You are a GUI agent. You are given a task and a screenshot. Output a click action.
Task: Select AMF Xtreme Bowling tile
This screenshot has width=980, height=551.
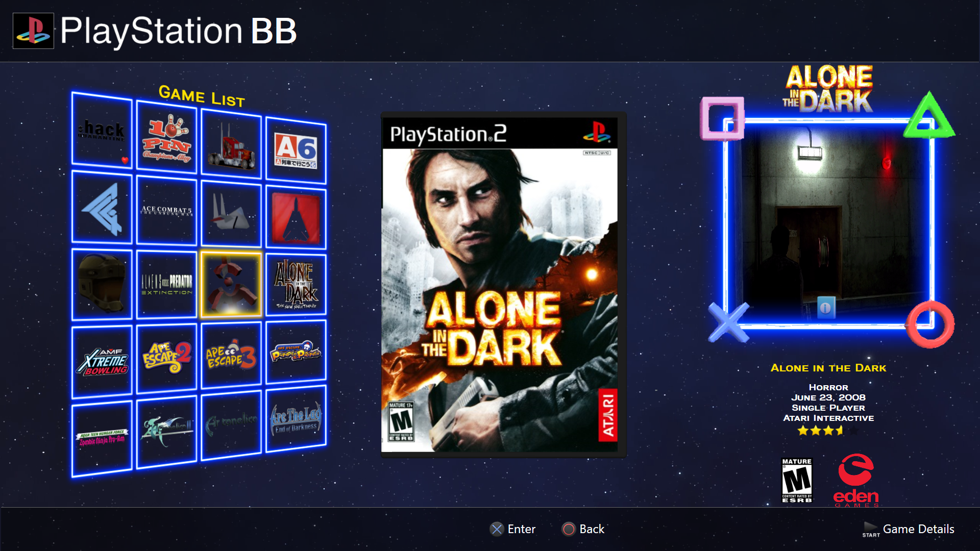pyautogui.click(x=102, y=362)
